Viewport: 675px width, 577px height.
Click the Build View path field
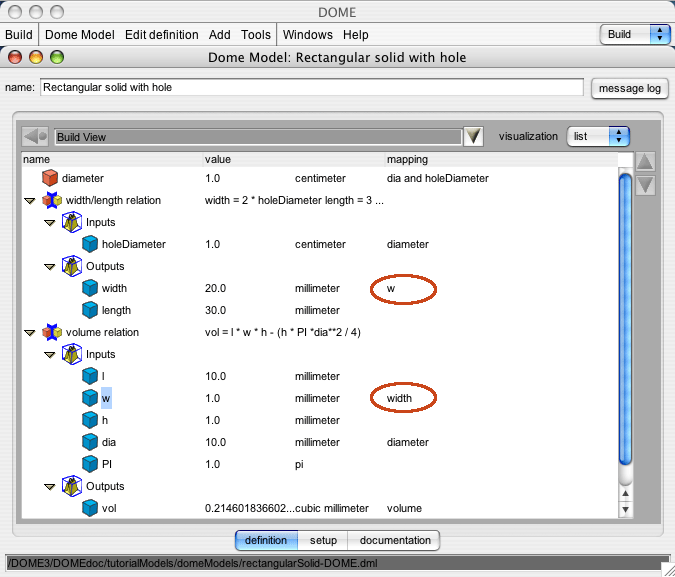pos(258,137)
